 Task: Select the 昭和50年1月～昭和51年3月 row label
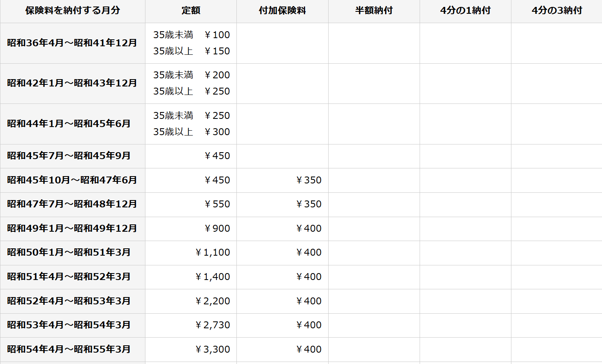tap(69, 252)
